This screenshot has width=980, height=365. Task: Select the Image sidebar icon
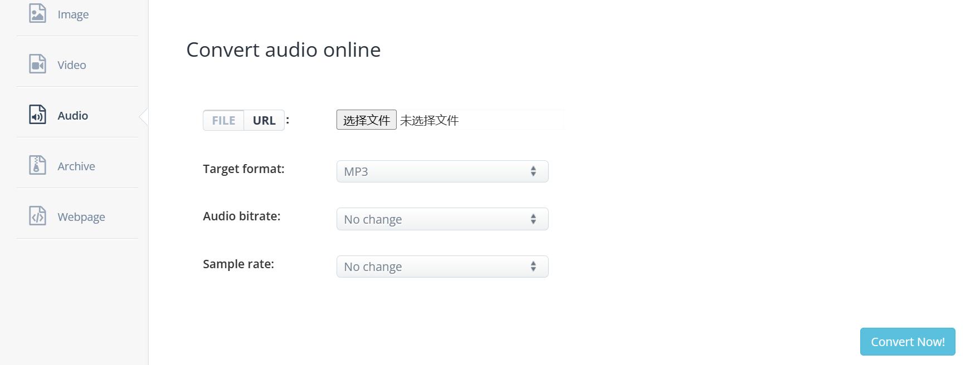coord(36,14)
